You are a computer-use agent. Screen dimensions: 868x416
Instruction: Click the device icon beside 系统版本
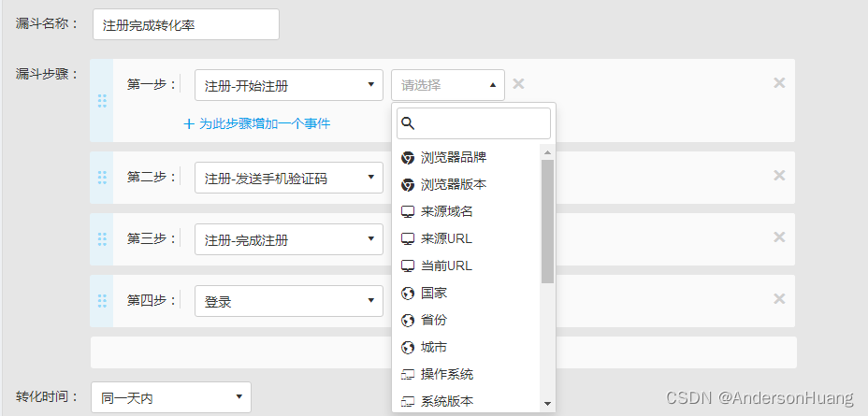pyautogui.click(x=408, y=402)
